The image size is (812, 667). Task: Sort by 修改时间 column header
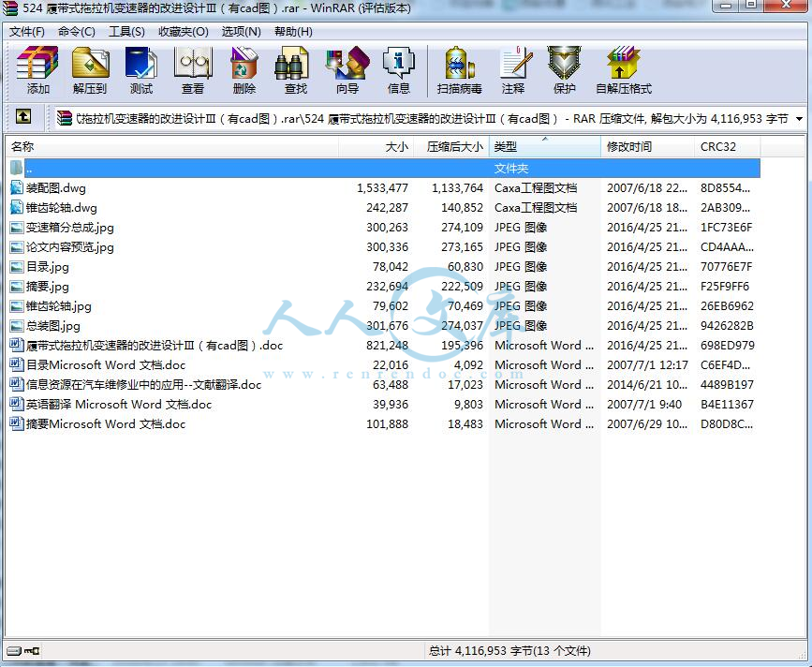[x=647, y=146]
